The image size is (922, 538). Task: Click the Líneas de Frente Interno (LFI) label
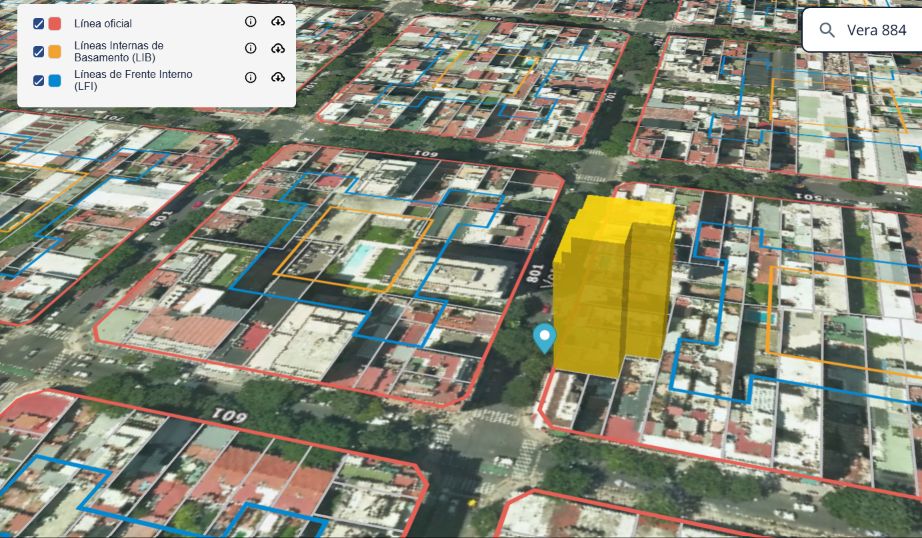pos(133,81)
